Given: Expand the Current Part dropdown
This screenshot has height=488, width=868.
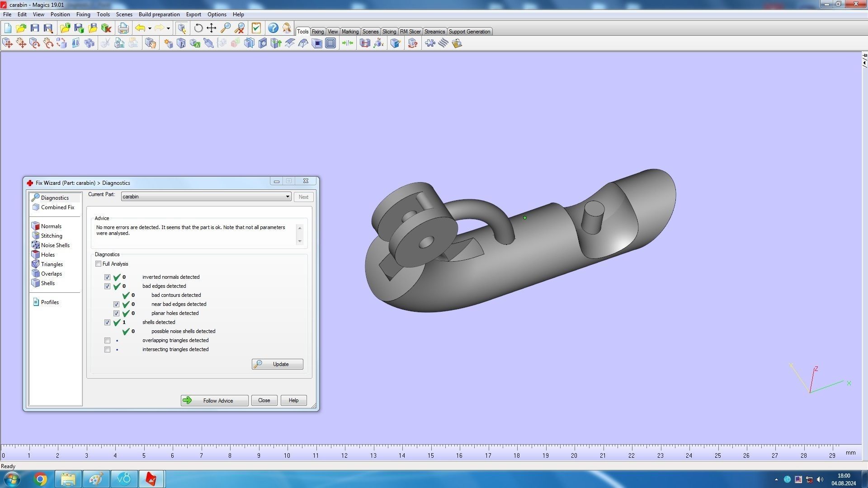Looking at the screenshot, I should (287, 197).
